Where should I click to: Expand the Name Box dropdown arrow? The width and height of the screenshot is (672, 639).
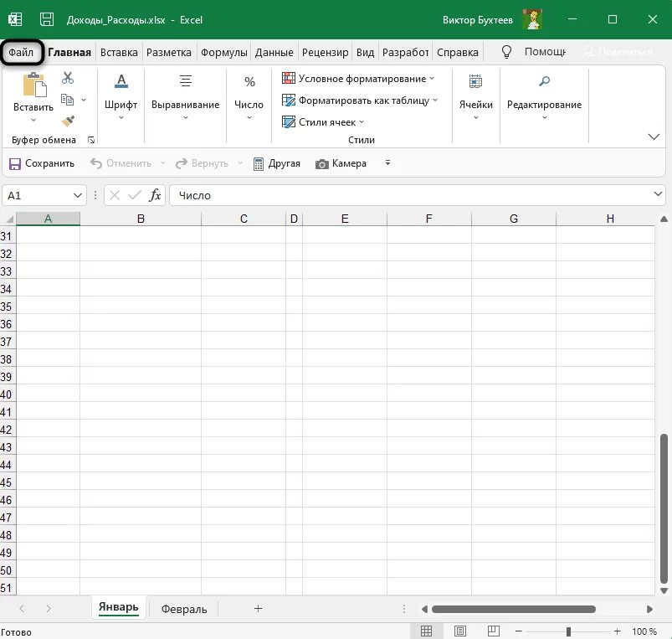click(78, 196)
